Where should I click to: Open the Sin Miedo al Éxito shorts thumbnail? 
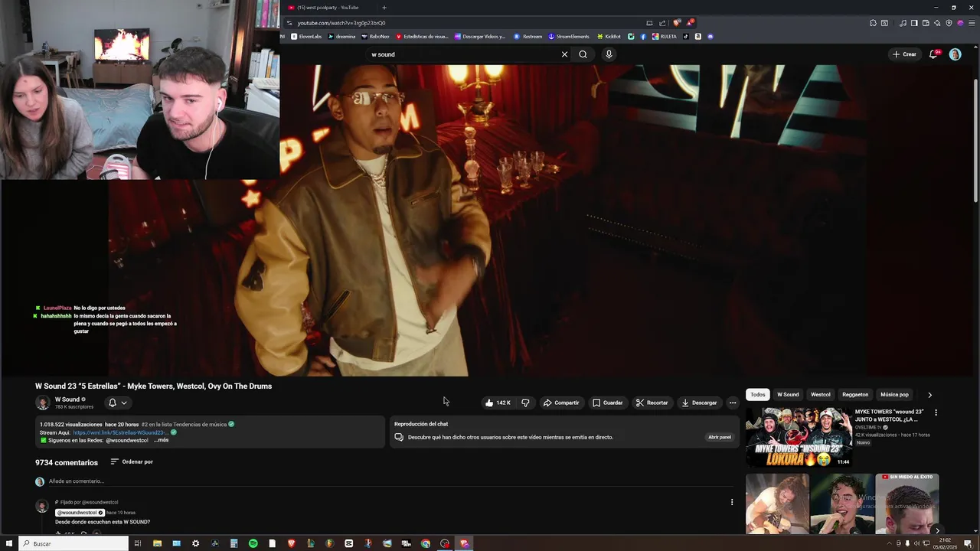(906, 504)
